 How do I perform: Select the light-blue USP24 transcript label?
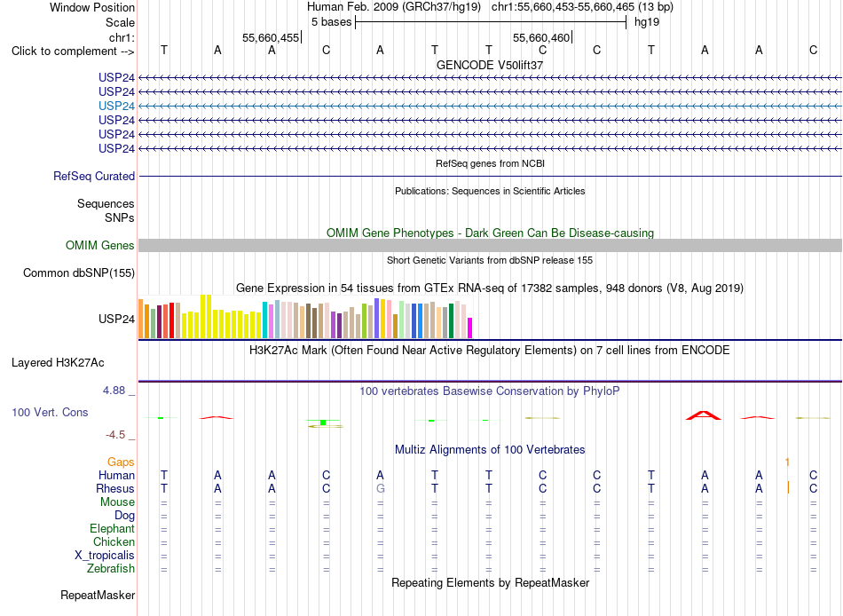[x=116, y=106]
